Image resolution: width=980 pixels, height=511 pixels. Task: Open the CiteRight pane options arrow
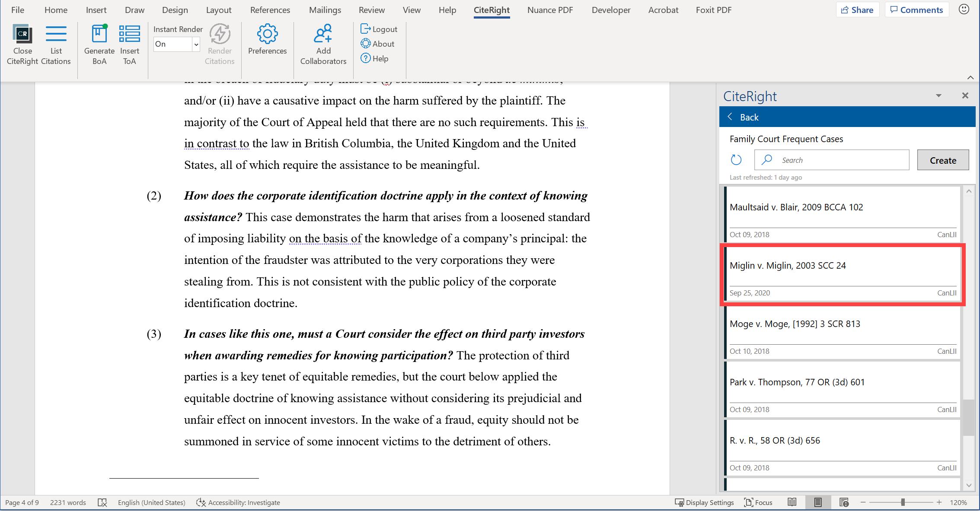(939, 95)
